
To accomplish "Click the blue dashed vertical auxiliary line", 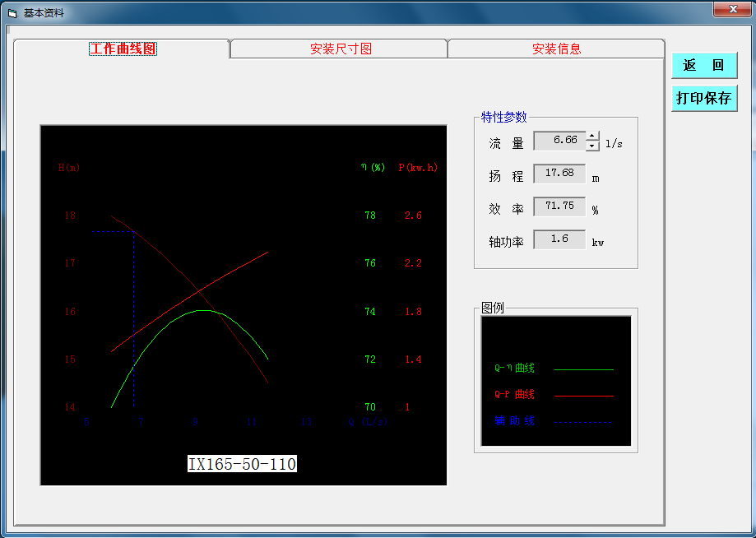I will tap(133, 318).
